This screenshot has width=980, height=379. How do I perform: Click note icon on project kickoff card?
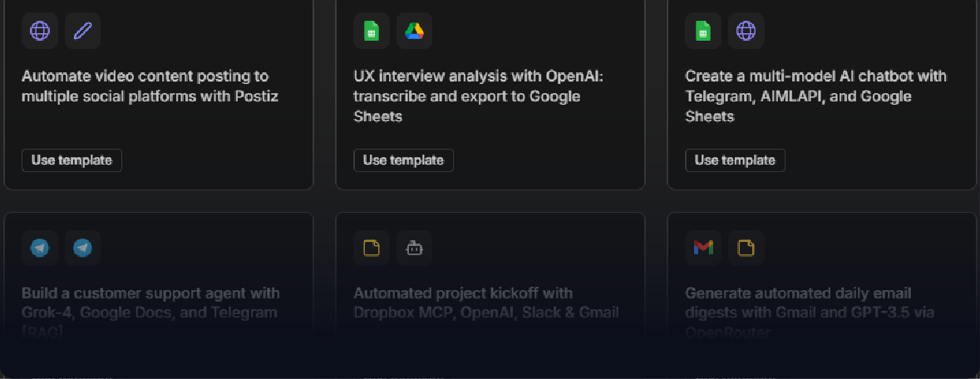(372, 248)
